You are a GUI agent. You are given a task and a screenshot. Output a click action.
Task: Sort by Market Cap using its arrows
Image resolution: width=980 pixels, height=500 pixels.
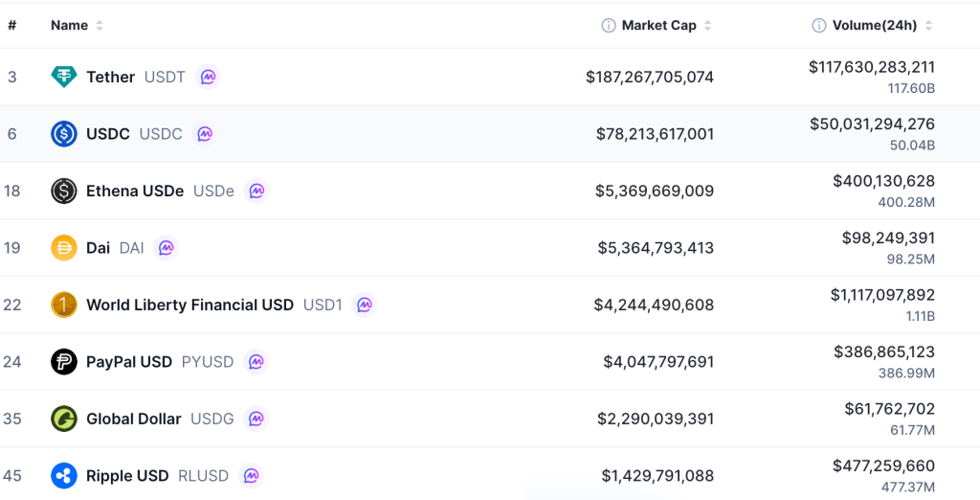[x=707, y=26]
